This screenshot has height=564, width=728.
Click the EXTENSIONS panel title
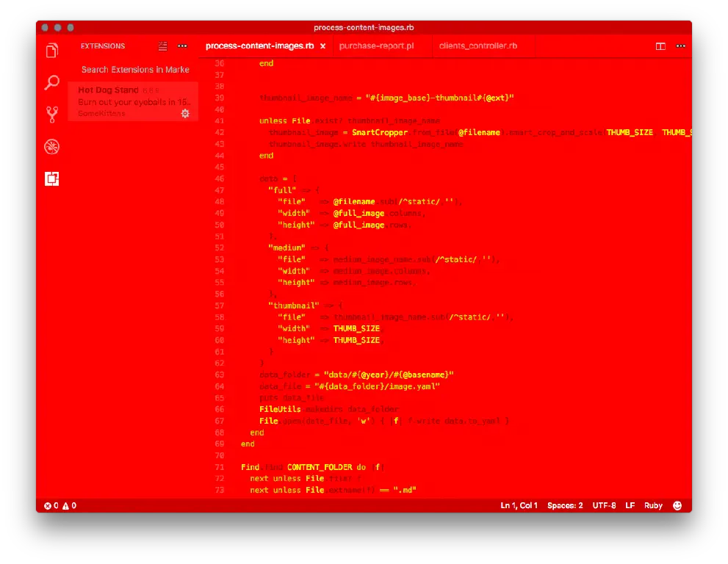(103, 46)
